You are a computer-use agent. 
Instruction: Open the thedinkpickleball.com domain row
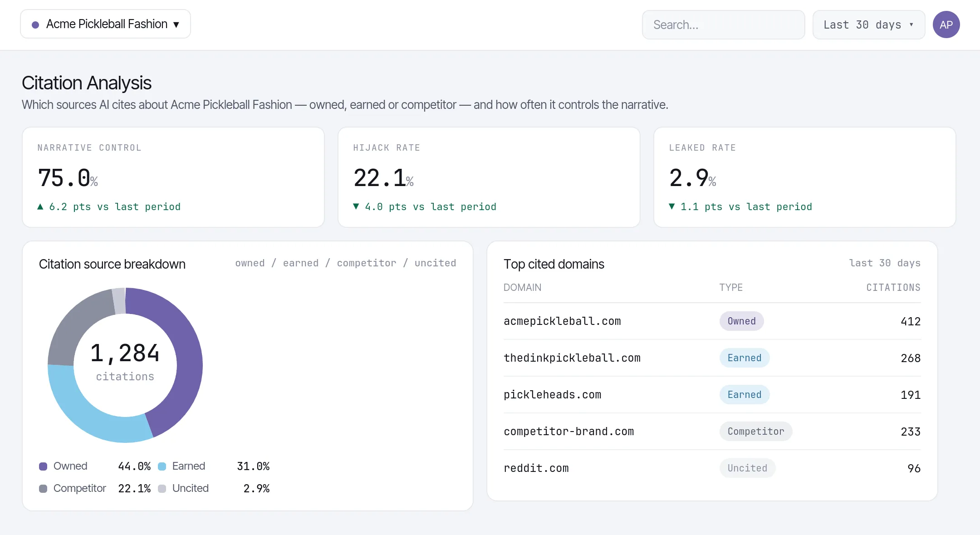pos(712,358)
